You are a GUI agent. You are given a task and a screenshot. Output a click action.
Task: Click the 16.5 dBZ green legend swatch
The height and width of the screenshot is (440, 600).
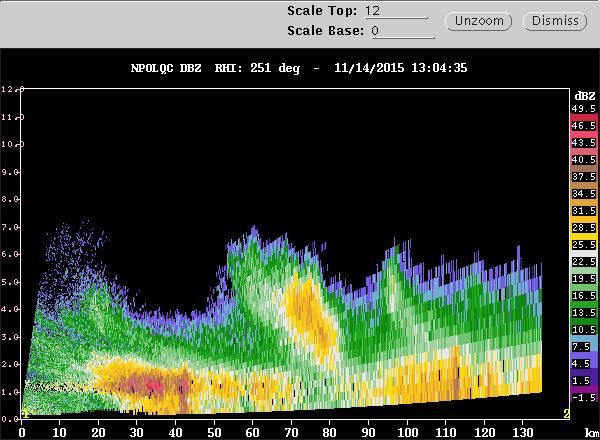coord(583,297)
